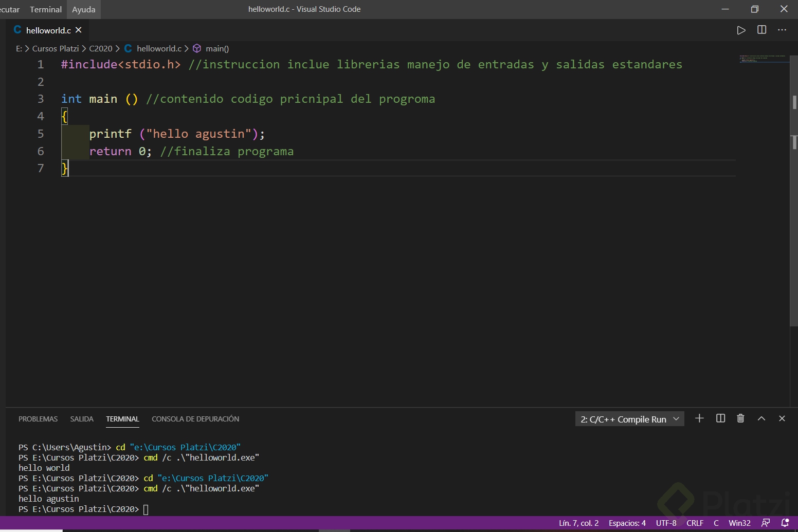Click terminal output "hello world"

[x=44, y=468]
